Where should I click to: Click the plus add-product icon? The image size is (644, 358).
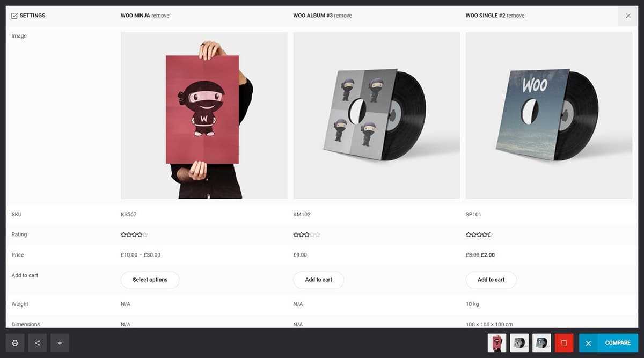point(60,343)
